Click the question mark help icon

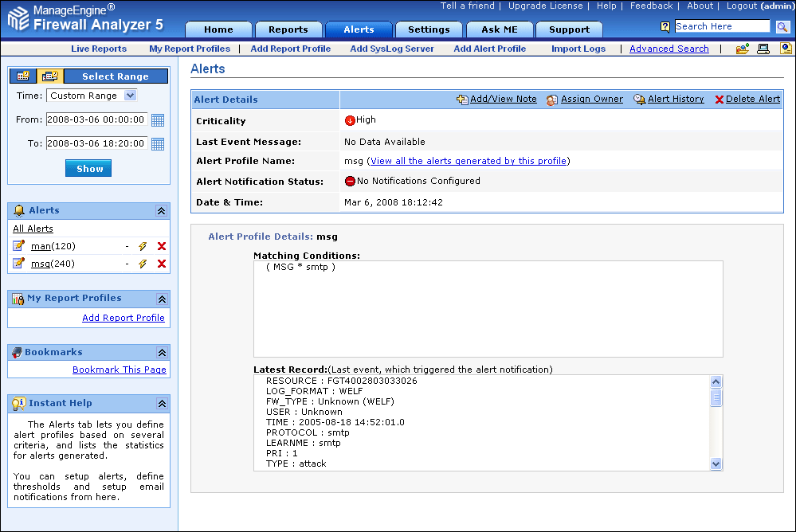pyautogui.click(x=665, y=27)
